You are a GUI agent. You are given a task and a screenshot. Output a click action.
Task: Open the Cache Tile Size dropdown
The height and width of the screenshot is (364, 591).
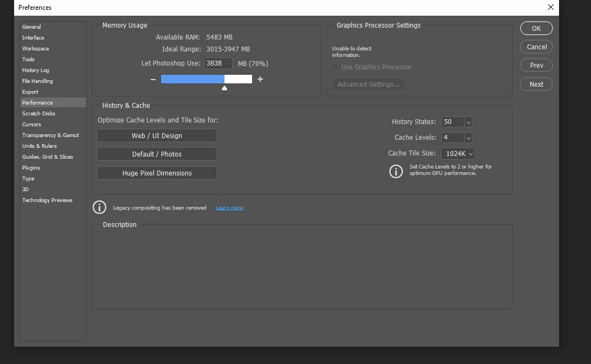[x=458, y=154]
